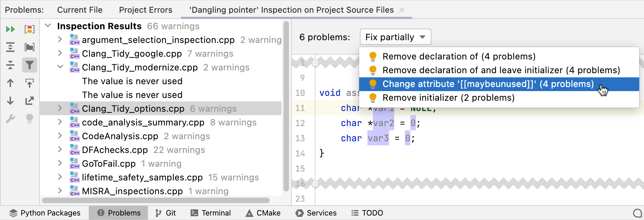Viewport: 644px width, 220px height.
Task: Click the Expand All icon
Action: (10, 47)
